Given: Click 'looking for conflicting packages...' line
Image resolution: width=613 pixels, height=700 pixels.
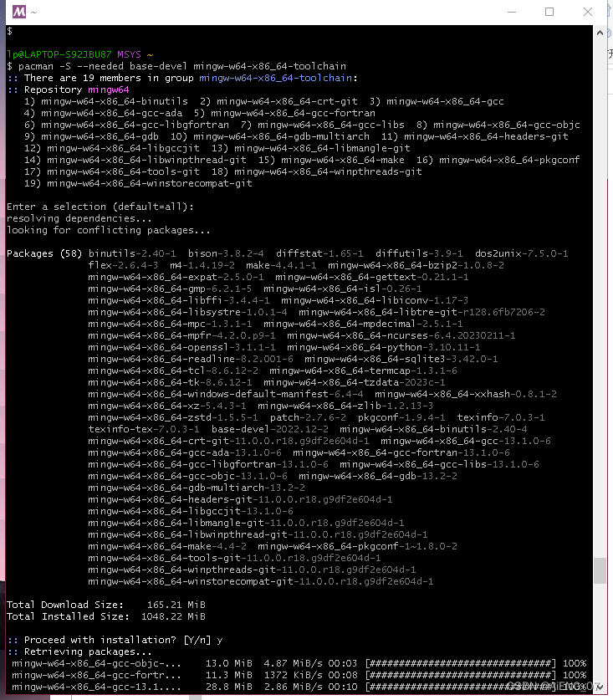Looking at the screenshot, I should [x=109, y=230].
